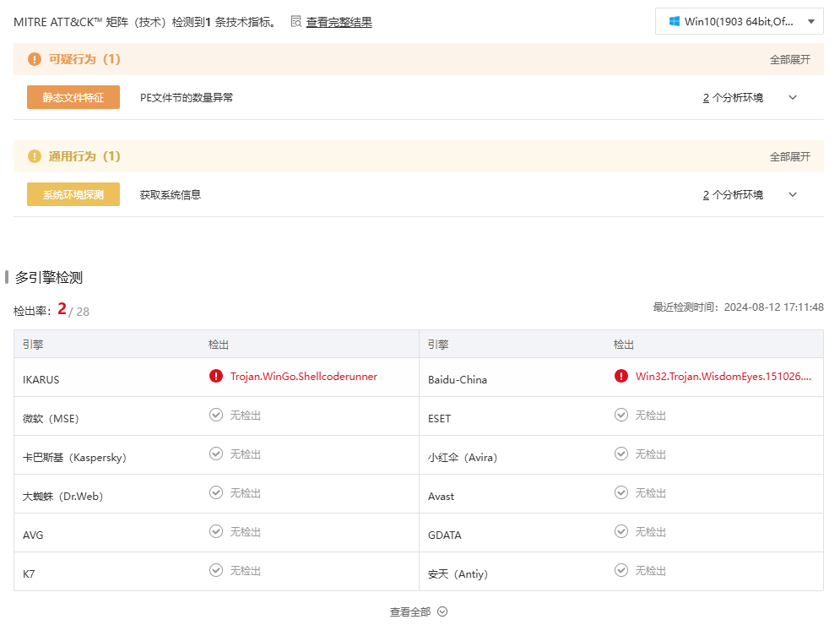This screenshot has height=625, width=840.
Task: Select the 系统环境探测 yellow tag
Action: pyautogui.click(x=73, y=195)
